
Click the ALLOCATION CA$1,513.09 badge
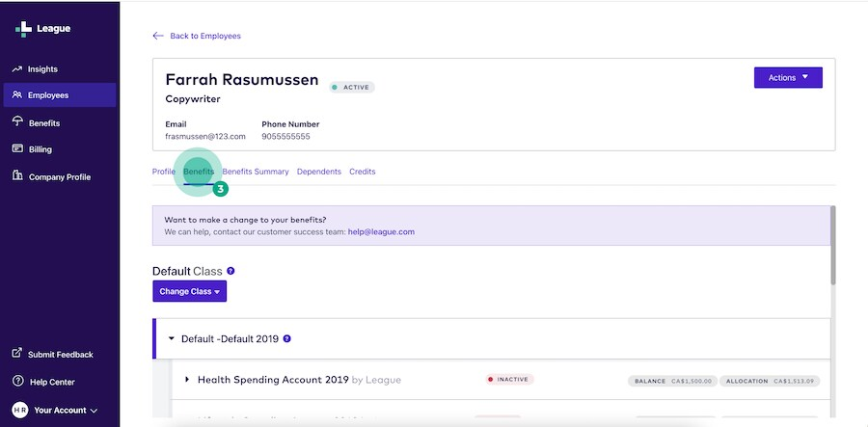click(x=770, y=381)
